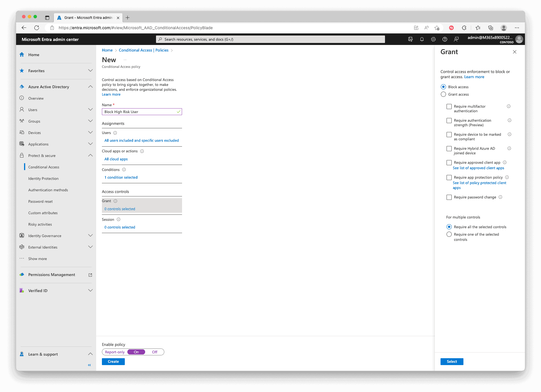
Task: Go to Authentication methods page
Action: pos(48,190)
